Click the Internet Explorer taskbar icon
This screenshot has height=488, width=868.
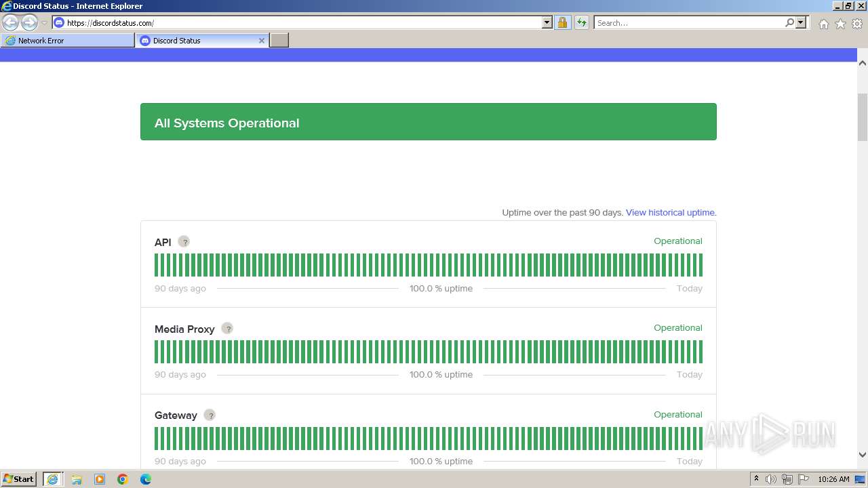(x=52, y=479)
